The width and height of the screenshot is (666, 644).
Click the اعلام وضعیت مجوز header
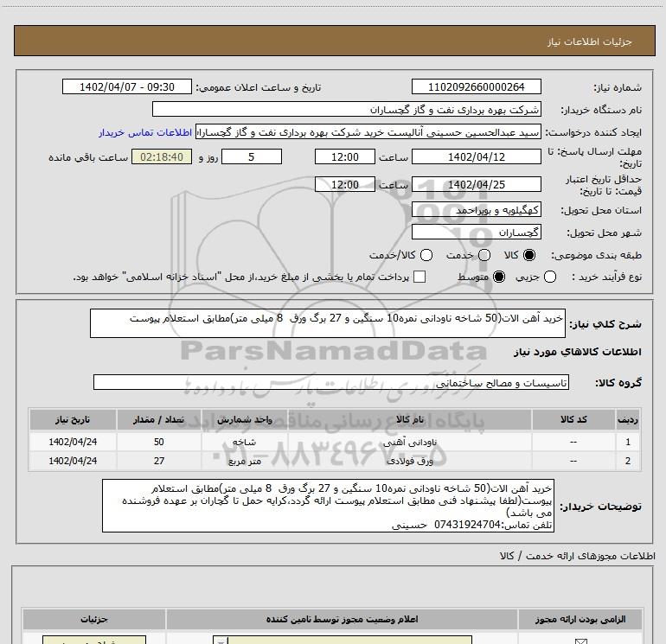(x=342, y=620)
